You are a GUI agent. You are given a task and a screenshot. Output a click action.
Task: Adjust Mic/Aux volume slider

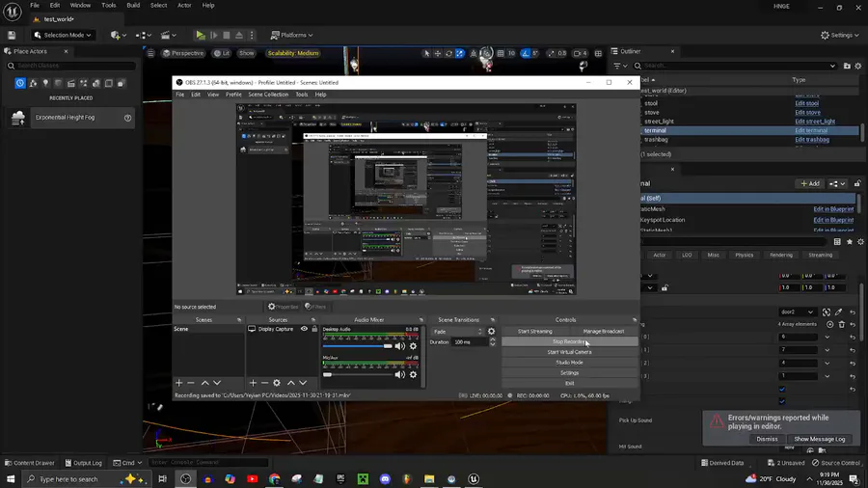[357, 374]
